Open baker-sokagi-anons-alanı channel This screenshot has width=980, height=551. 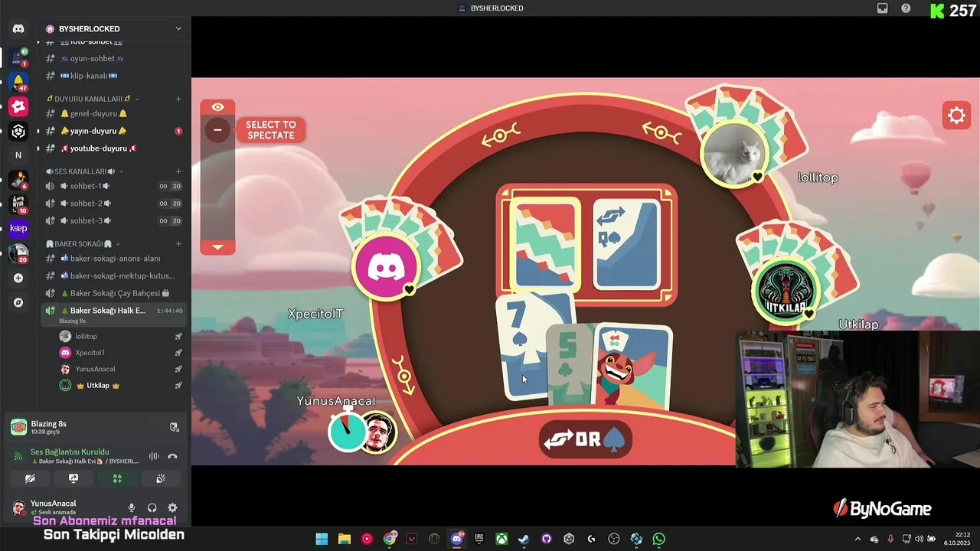pyautogui.click(x=113, y=259)
